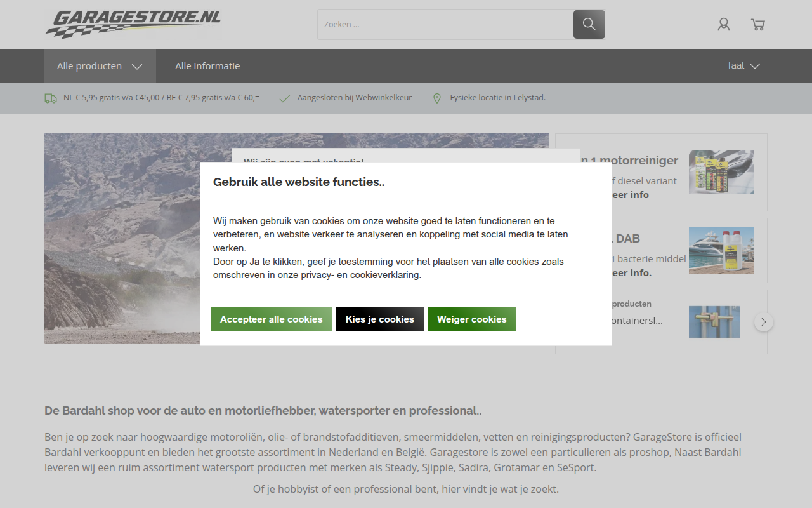Decline via Weiger cookies button

(x=472, y=319)
